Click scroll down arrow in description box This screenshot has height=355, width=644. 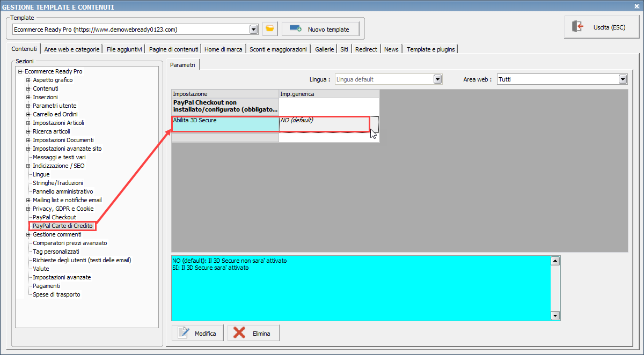555,316
